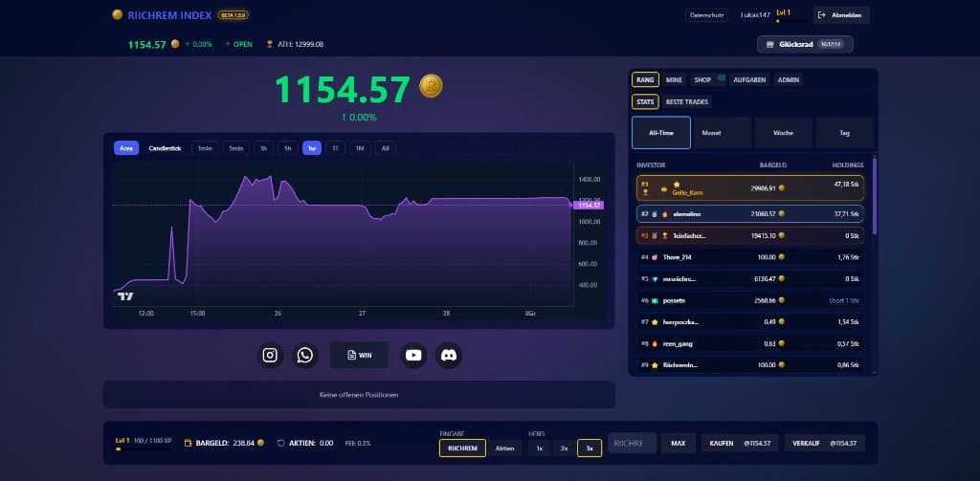Screen dimensions: 980x481
Task: Click the green badge next to SHOP
Action: click(x=721, y=78)
